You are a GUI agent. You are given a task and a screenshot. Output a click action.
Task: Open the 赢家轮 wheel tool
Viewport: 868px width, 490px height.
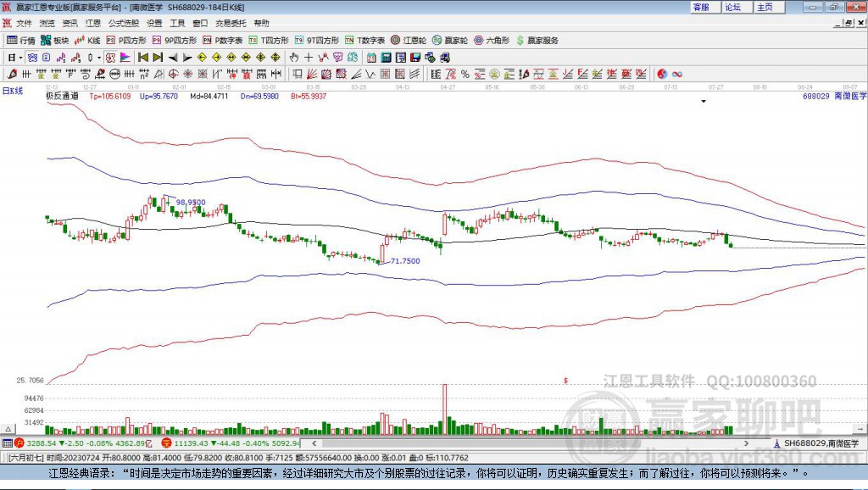tap(450, 41)
